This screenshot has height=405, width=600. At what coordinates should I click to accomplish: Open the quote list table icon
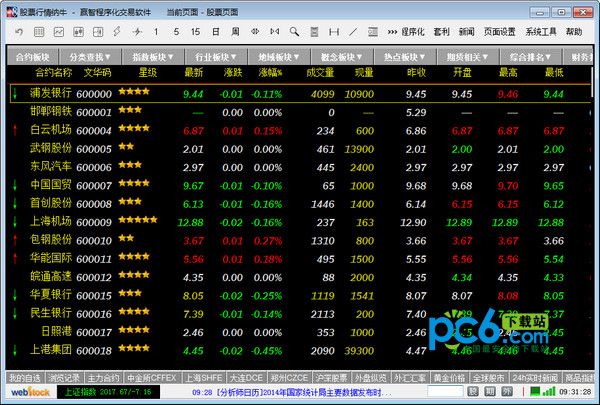click(40, 32)
